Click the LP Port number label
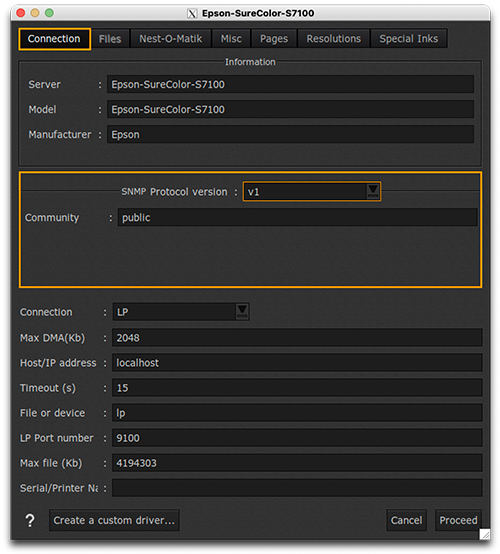Viewport: 500px width, 554px height. click(x=57, y=438)
